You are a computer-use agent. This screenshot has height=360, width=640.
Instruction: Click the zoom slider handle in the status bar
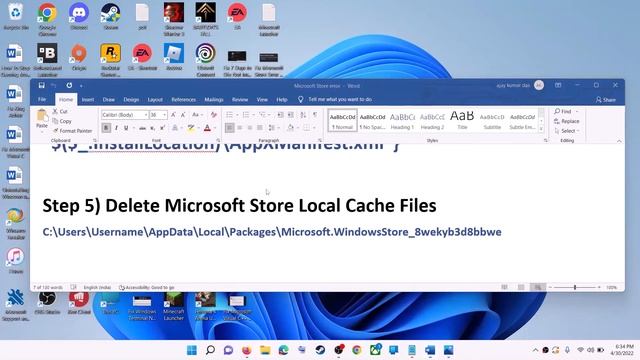tap(575, 287)
